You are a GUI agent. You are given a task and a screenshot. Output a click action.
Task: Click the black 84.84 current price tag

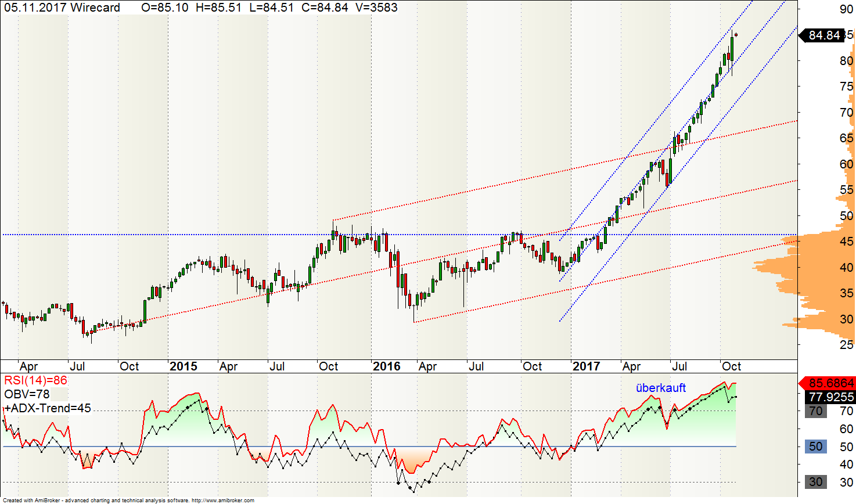click(x=824, y=35)
